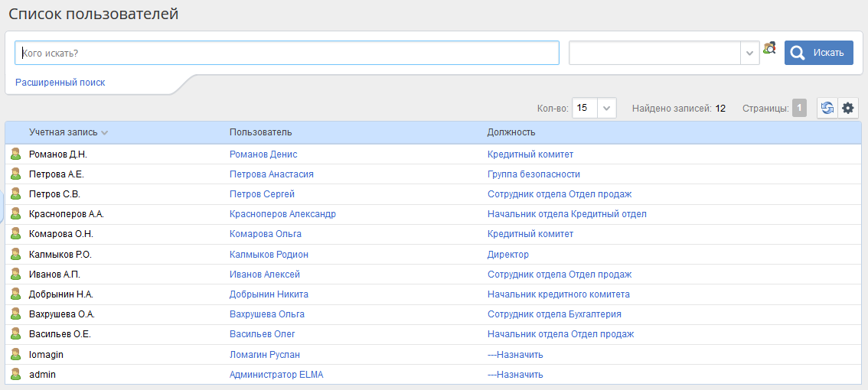Open user profile Петрова Анастасия
The width and height of the screenshot is (868, 390).
pos(271,174)
